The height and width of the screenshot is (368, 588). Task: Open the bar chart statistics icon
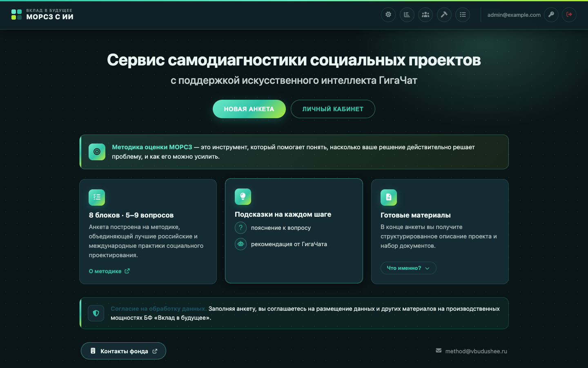[407, 15]
